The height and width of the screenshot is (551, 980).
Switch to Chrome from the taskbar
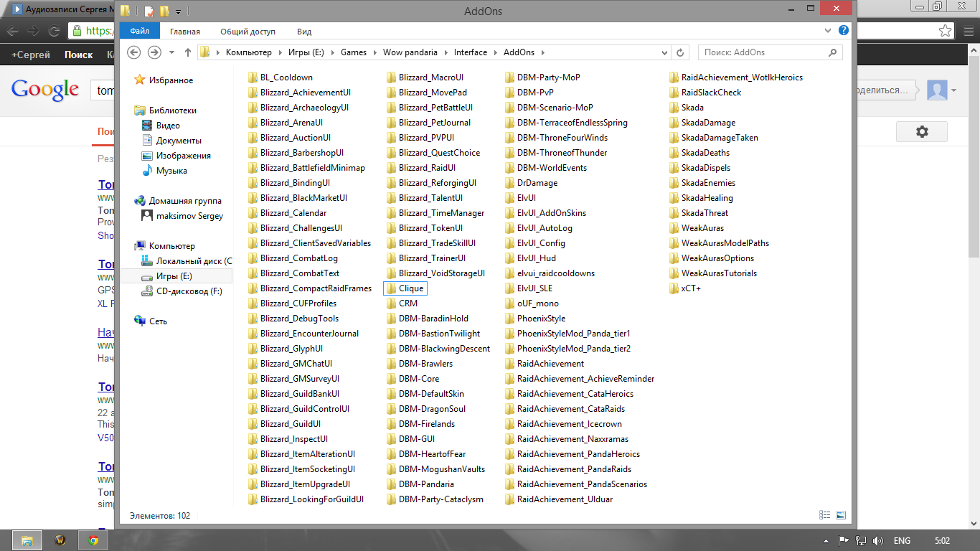pyautogui.click(x=93, y=540)
